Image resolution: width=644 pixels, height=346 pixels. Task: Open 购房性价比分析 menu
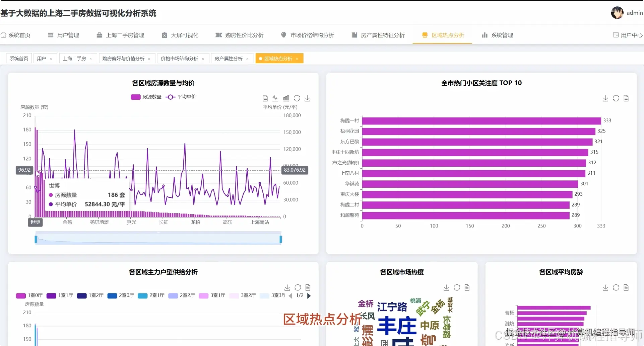point(240,35)
